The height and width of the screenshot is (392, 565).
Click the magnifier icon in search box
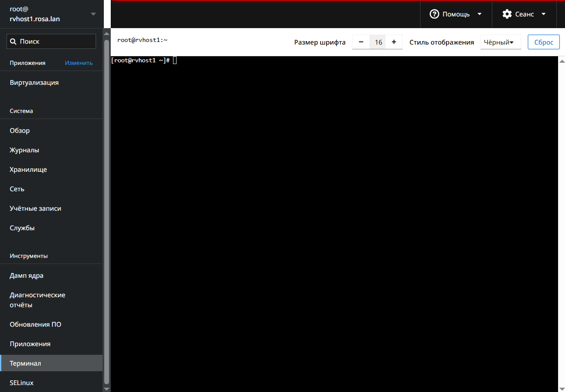point(13,42)
